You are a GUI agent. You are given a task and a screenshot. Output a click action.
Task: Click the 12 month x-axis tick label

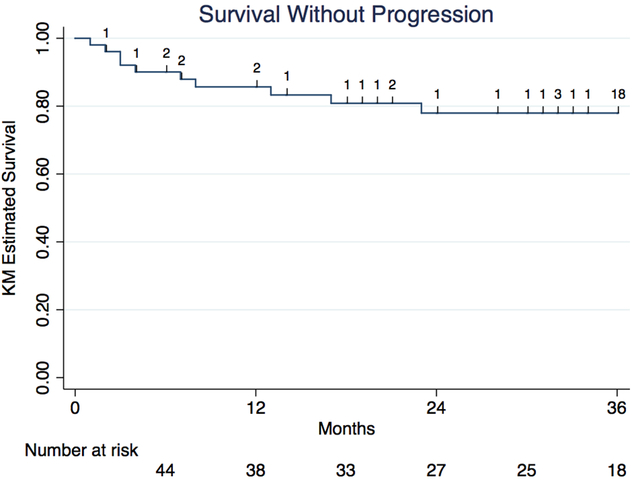click(x=256, y=407)
